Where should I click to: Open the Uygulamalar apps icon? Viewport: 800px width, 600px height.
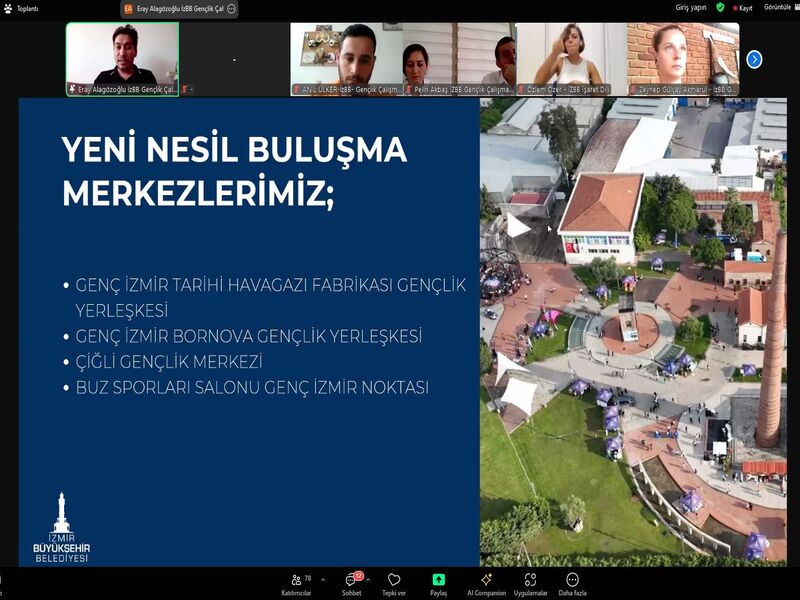point(530,581)
